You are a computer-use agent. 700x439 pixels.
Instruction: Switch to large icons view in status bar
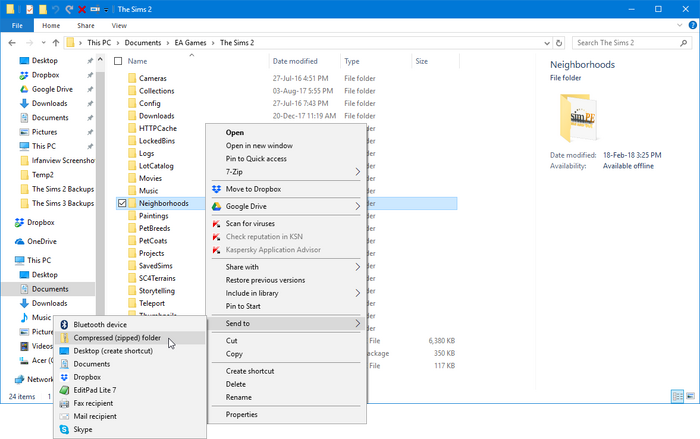pyautogui.click(x=690, y=396)
